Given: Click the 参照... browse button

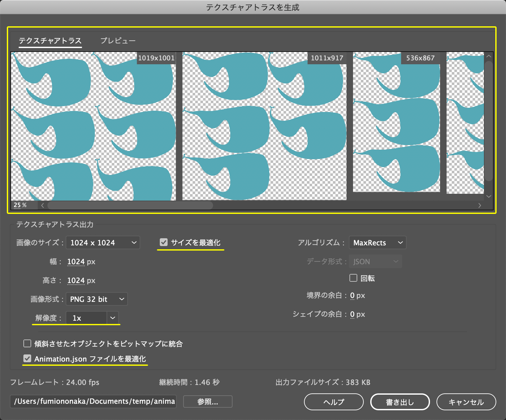Looking at the screenshot, I should tap(208, 401).
